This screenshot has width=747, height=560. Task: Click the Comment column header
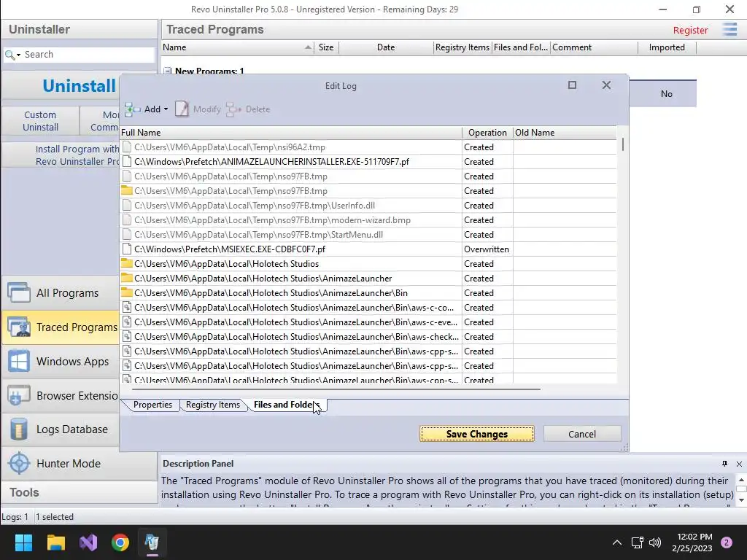pos(594,47)
